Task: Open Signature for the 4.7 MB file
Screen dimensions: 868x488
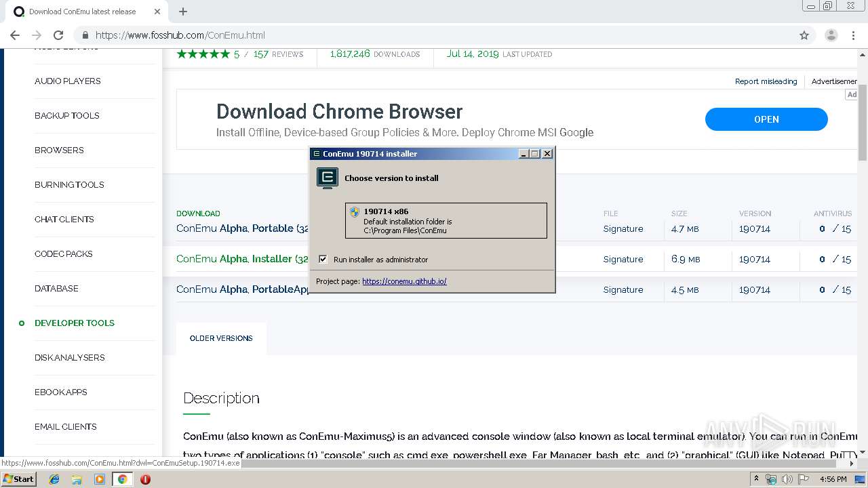Action: (623, 228)
